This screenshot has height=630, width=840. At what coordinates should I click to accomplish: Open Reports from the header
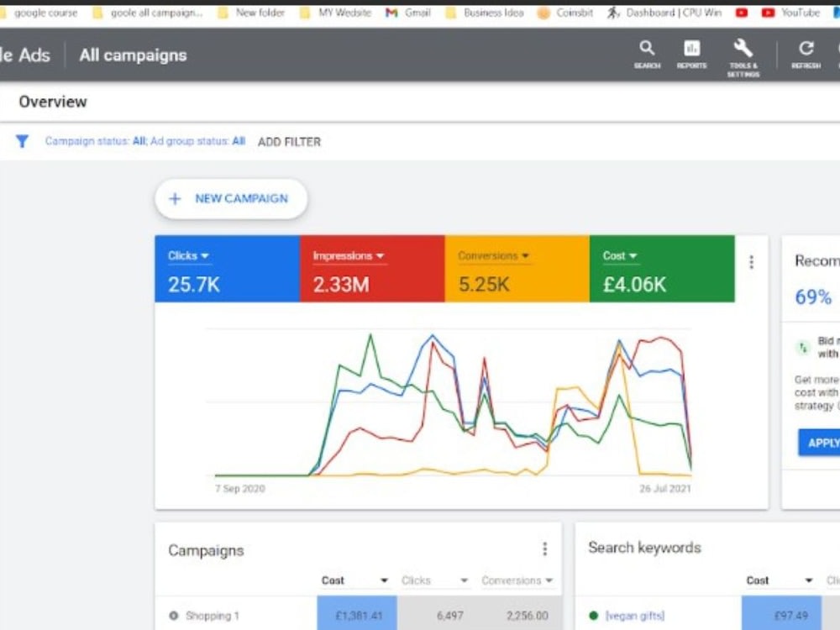point(691,55)
